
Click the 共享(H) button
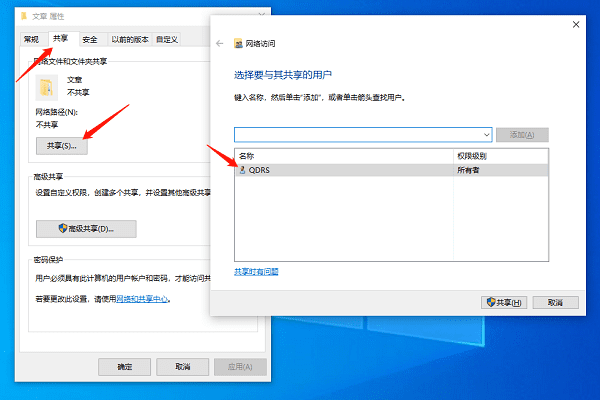(504, 302)
